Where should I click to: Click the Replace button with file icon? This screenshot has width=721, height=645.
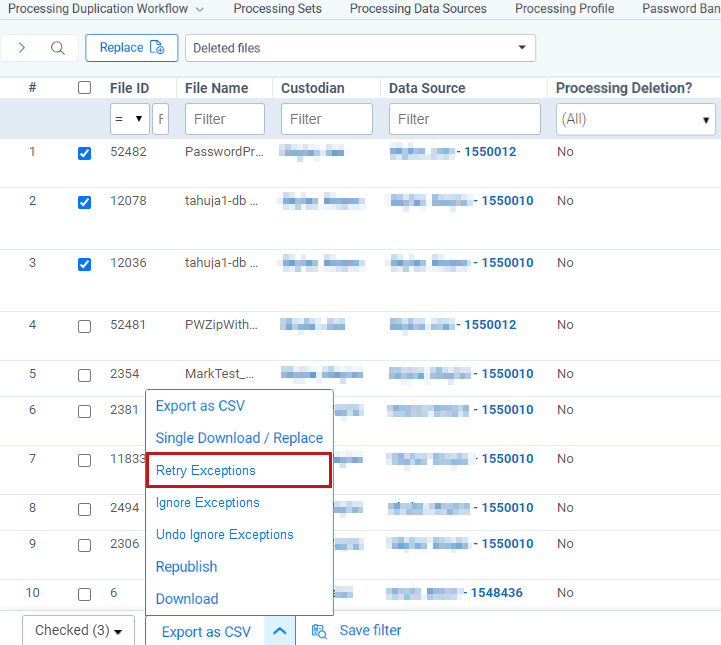tap(132, 48)
